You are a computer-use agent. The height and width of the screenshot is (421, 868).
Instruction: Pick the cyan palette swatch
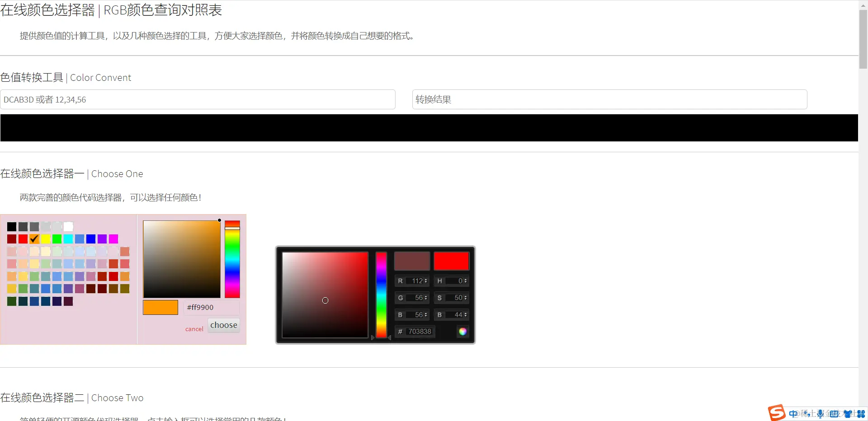[x=68, y=239]
